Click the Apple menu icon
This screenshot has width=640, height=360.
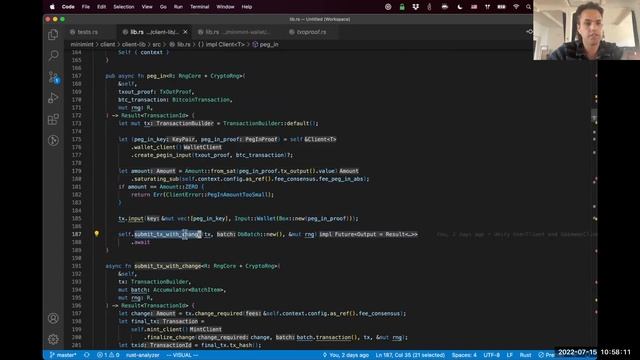pyautogui.click(x=52, y=7)
